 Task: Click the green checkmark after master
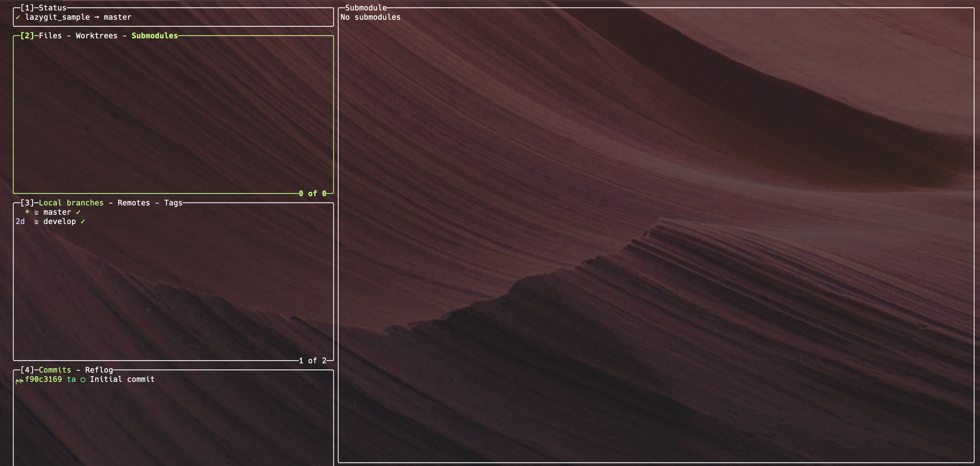tap(78, 212)
